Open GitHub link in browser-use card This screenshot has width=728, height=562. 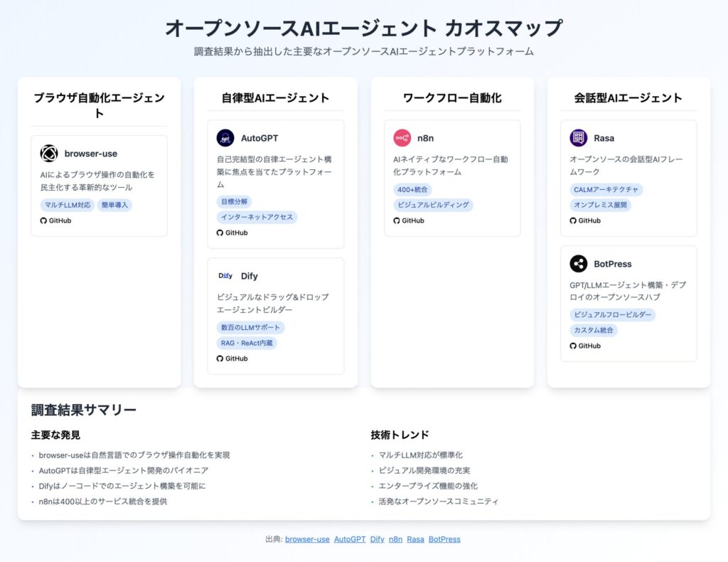(x=55, y=221)
